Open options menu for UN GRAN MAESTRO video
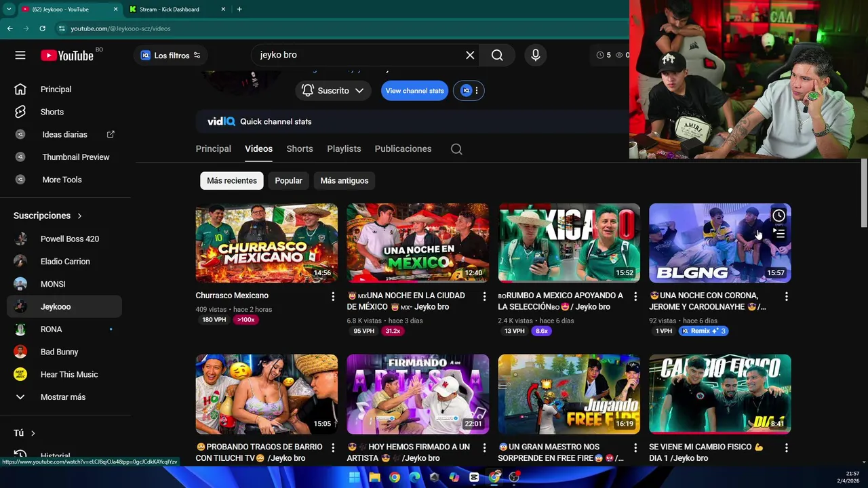The image size is (868, 488). point(635,447)
